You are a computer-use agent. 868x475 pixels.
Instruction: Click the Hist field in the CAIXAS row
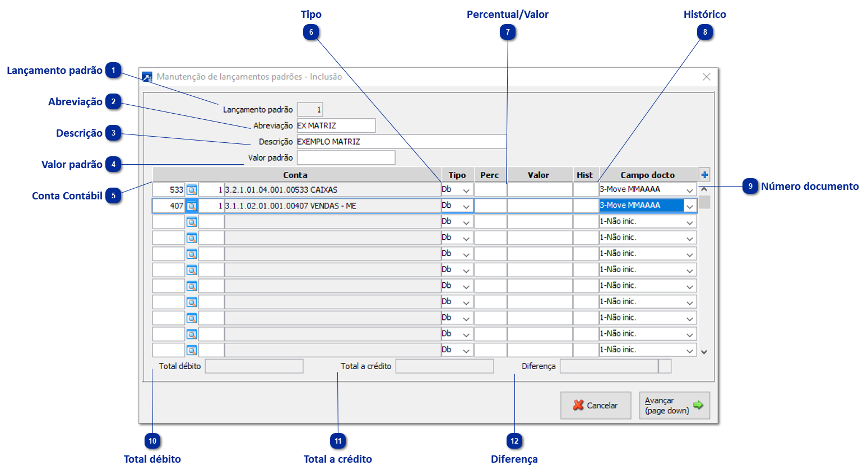coord(586,190)
